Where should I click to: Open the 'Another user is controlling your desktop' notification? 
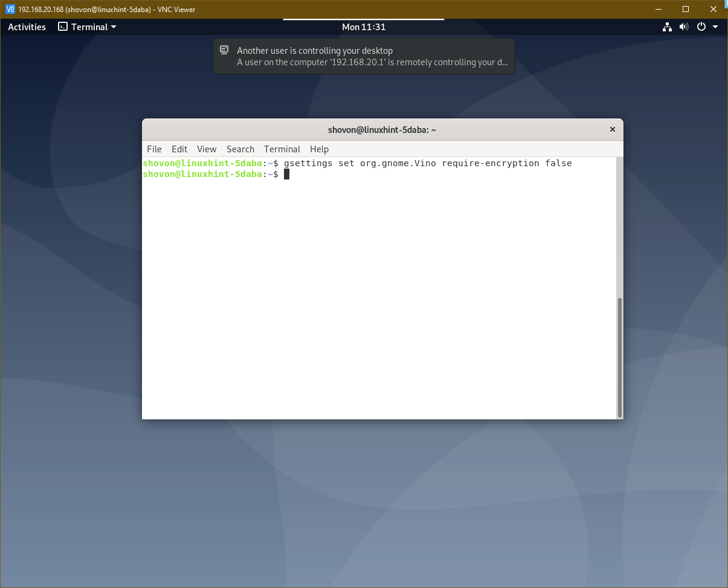pyautogui.click(x=364, y=56)
